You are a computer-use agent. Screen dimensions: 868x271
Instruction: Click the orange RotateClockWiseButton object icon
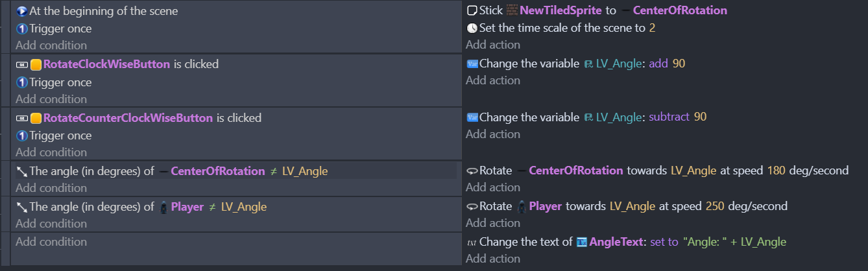click(x=36, y=64)
